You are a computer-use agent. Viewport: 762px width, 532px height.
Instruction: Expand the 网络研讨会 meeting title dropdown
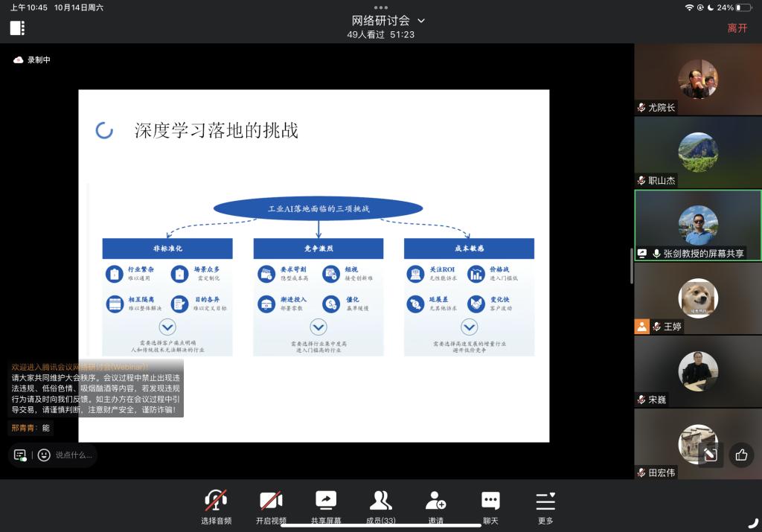421,21
